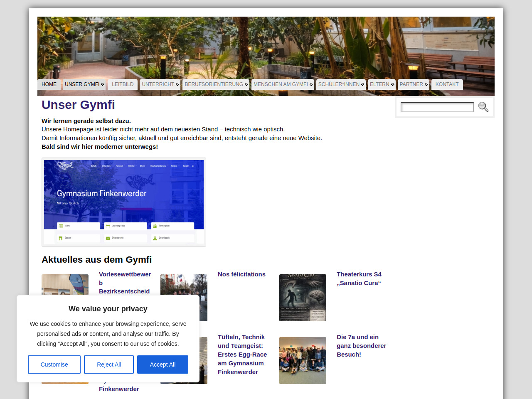Go to the LEITBILD page
Image resolution: width=532 pixels, height=399 pixels.
123,84
